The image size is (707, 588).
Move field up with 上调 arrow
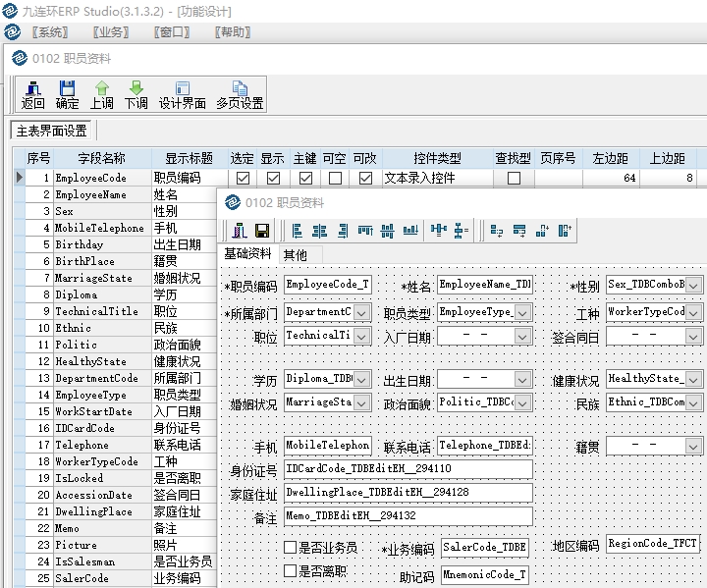point(102,94)
